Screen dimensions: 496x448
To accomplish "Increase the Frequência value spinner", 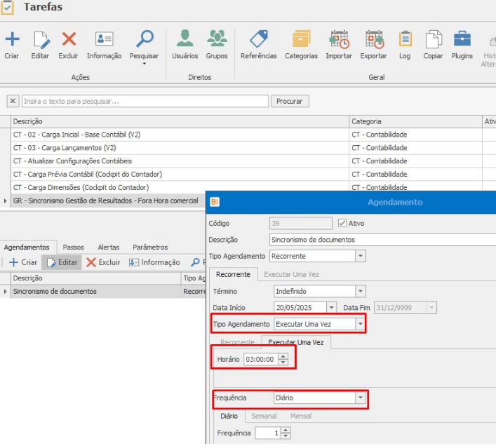I will [286, 430].
